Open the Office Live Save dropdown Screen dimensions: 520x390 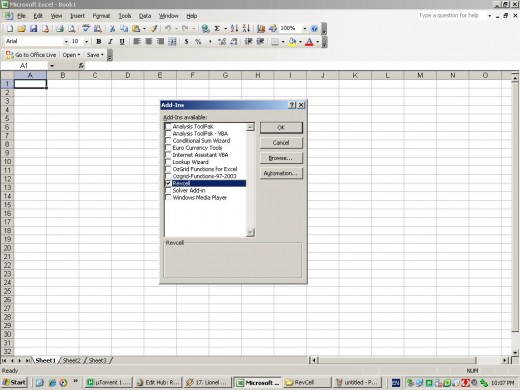point(95,55)
